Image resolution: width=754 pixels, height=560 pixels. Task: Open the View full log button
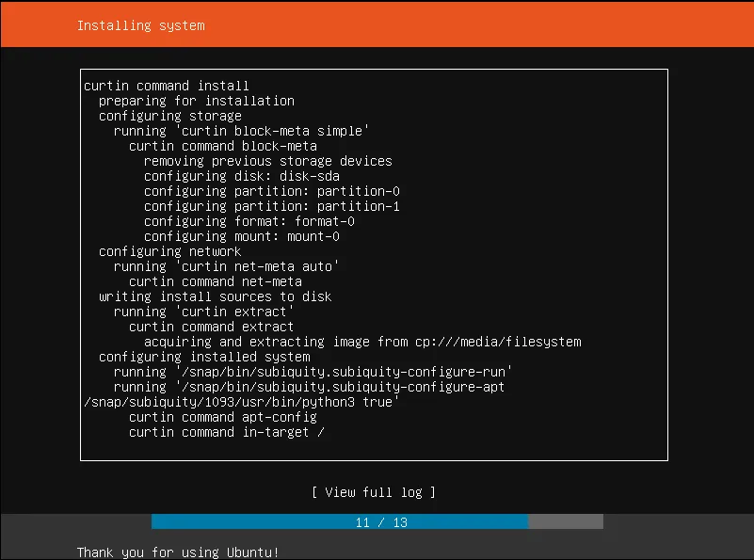tap(374, 492)
